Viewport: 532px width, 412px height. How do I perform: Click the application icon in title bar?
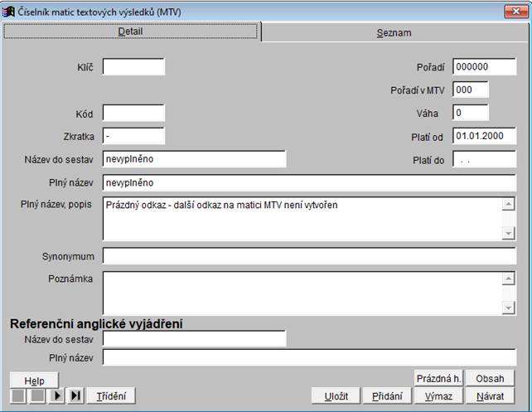pyautogui.click(x=9, y=11)
